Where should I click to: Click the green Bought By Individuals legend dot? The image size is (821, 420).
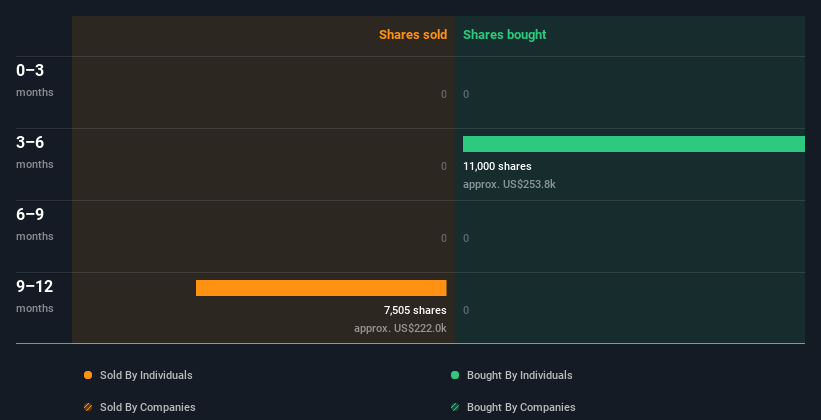tap(455, 375)
